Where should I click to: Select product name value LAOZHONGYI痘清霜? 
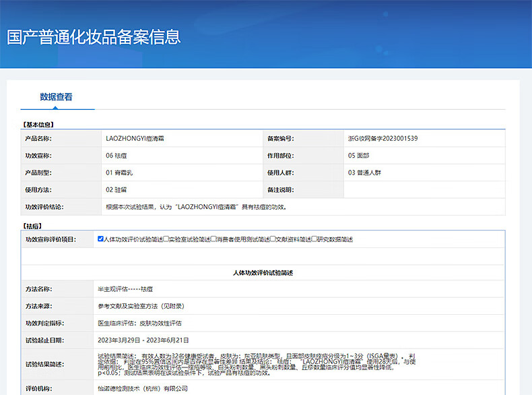click(135, 139)
